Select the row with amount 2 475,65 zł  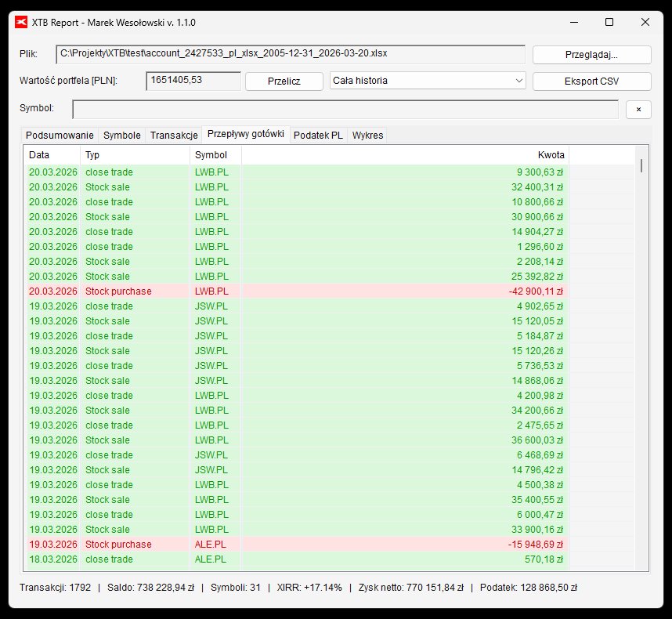coord(296,425)
